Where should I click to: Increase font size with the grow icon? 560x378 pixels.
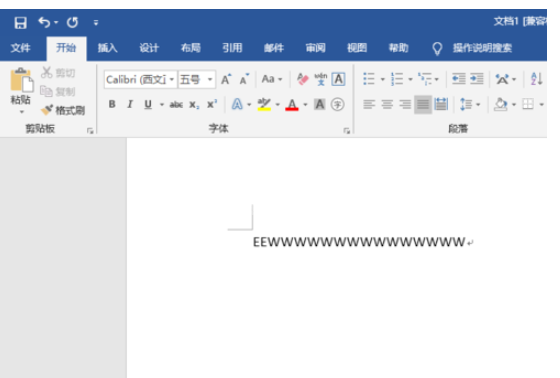pyautogui.click(x=226, y=79)
